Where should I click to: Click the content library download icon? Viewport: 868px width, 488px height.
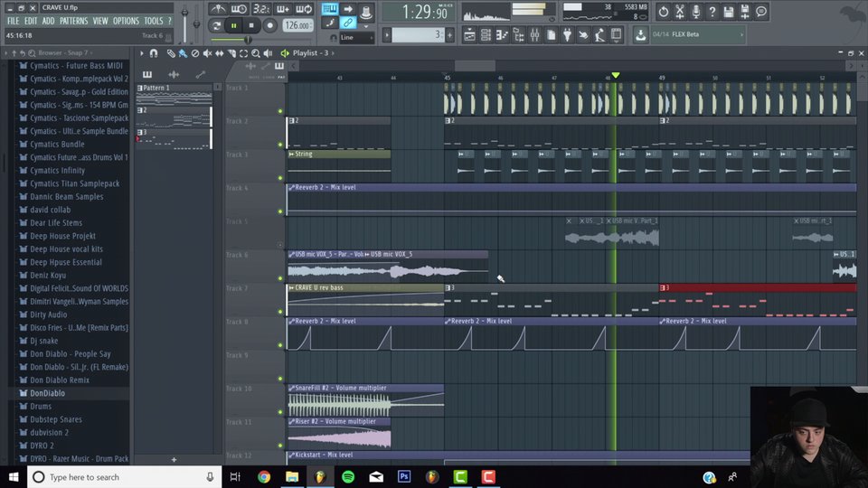click(x=640, y=35)
